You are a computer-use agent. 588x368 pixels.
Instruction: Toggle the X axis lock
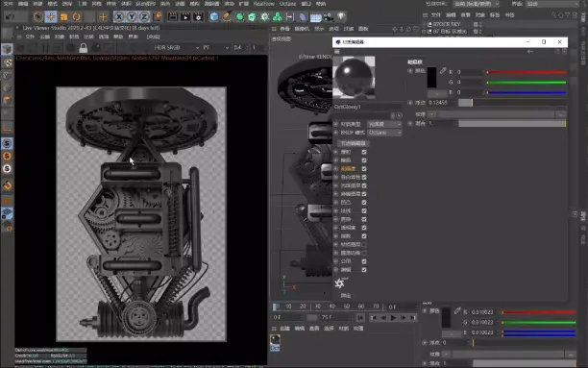119,17
